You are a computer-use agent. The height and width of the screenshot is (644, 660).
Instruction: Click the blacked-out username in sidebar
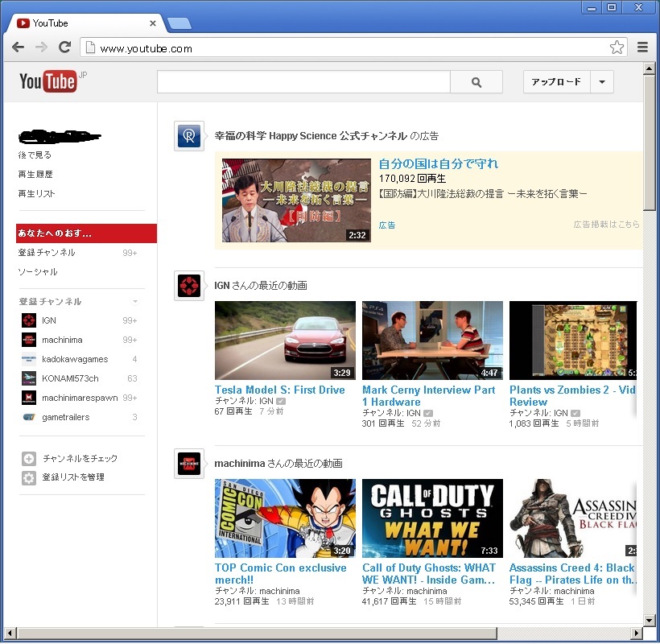pos(60,136)
